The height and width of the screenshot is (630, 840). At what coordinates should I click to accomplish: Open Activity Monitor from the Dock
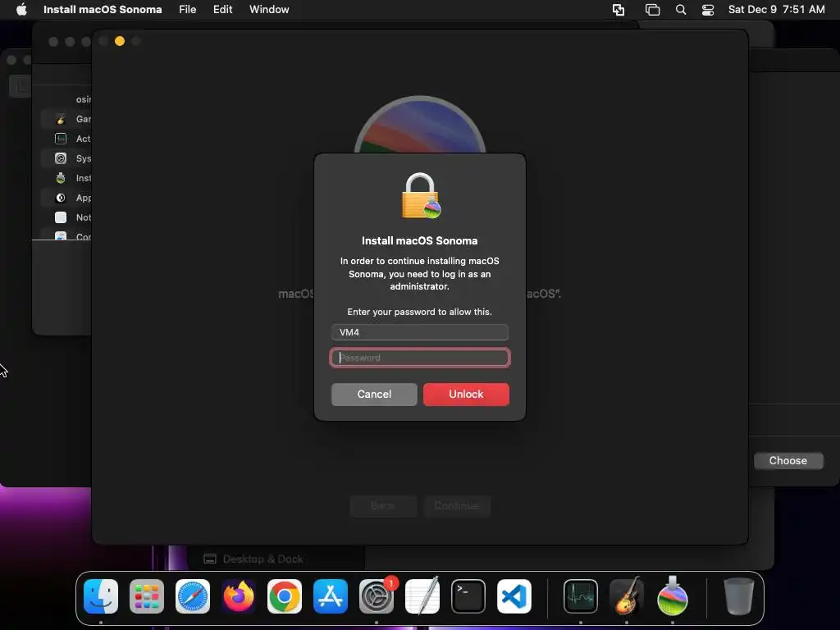[x=581, y=596]
